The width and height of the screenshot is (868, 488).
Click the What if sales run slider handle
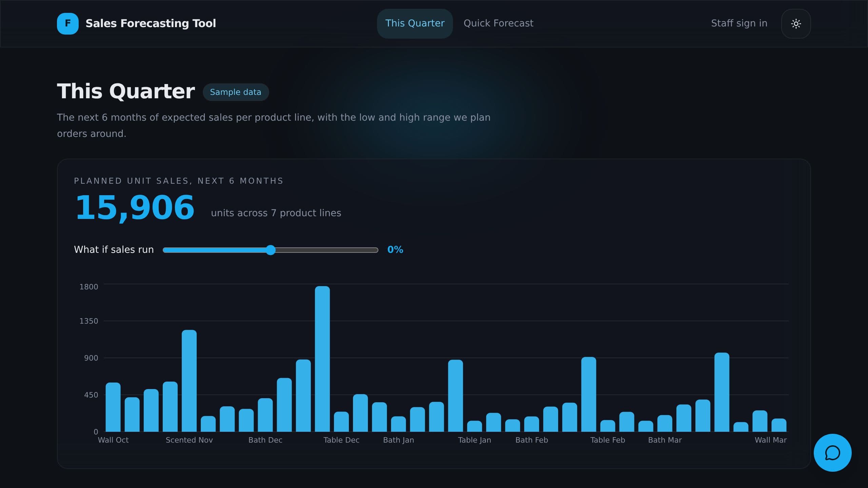point(270,250)
